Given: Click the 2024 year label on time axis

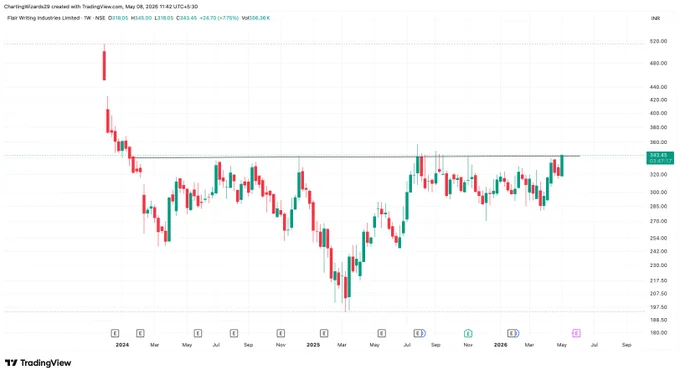Looking at the screenshot, I should [x=122, y=345].
